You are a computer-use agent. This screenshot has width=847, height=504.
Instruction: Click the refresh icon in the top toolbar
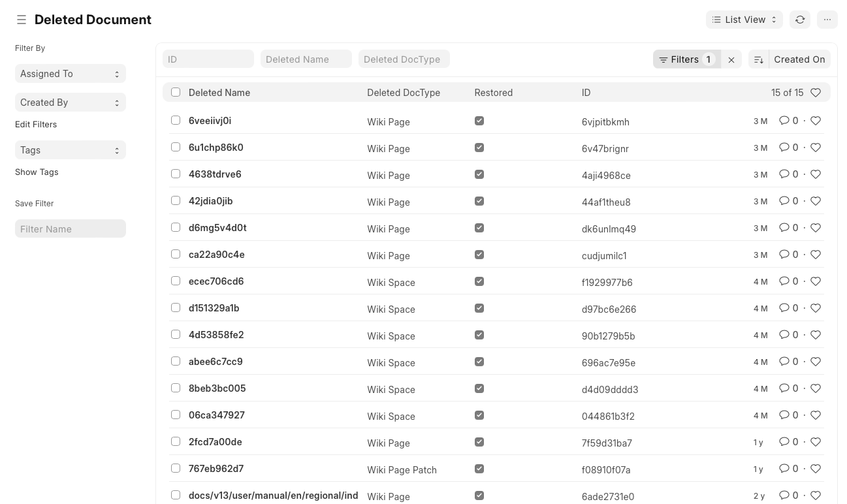pos(800,20)
